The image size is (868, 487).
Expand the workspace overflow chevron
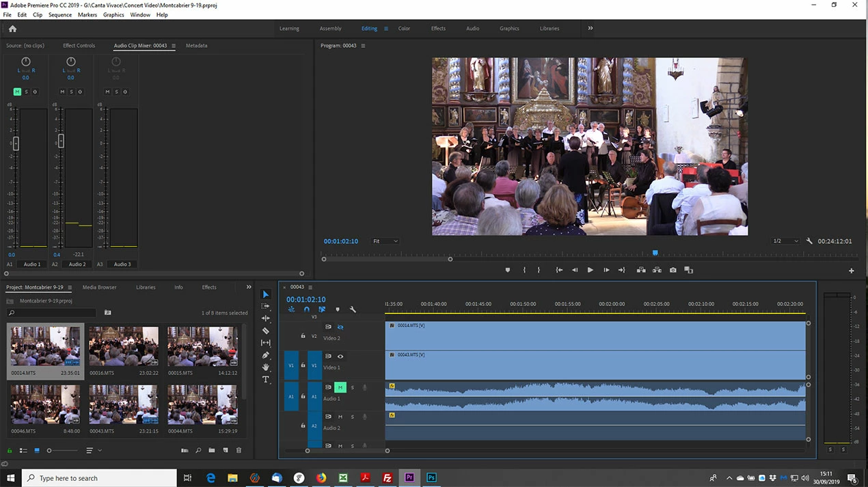pos(591,29)
